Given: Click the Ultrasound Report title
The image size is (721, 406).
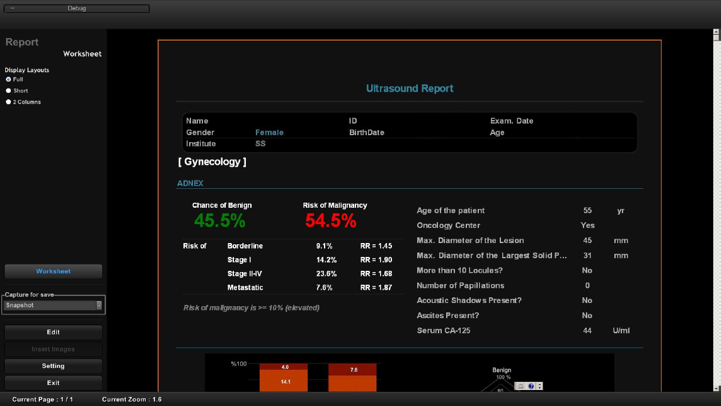Looking at the screenshot, I should click(x=410, y=88).
